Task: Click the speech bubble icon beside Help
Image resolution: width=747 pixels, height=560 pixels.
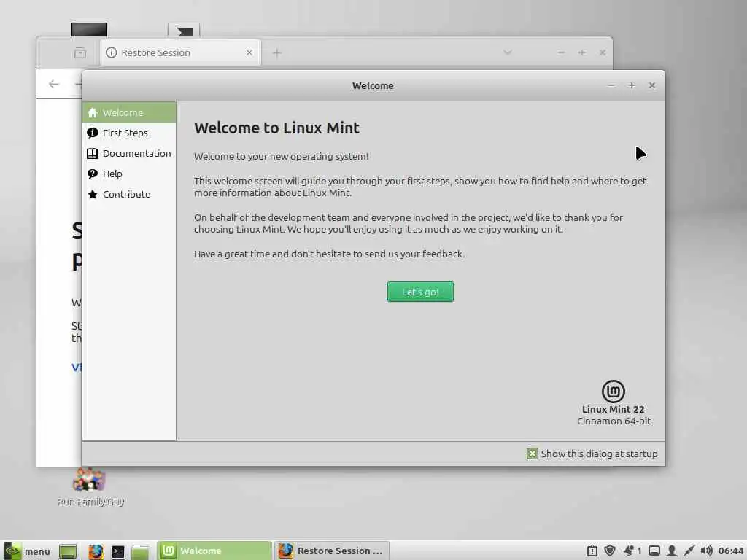Action: pyautogui.click(x=93, y=174)
